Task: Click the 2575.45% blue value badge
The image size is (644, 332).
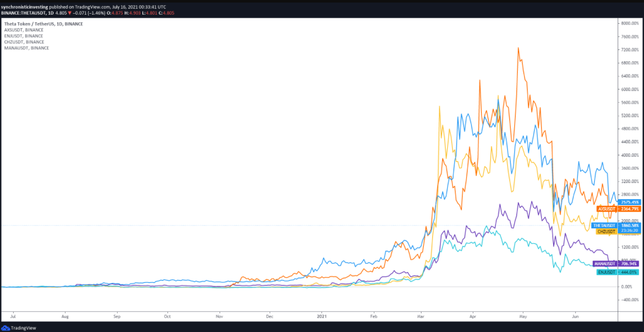Action: click(x=629, y=202)
